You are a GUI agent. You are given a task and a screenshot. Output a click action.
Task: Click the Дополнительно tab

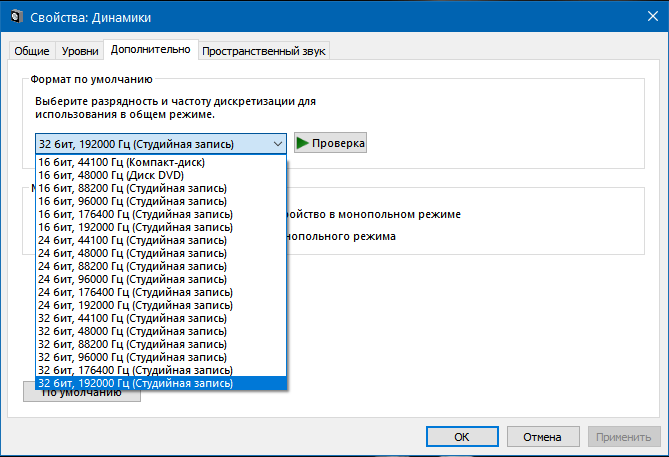151,49
